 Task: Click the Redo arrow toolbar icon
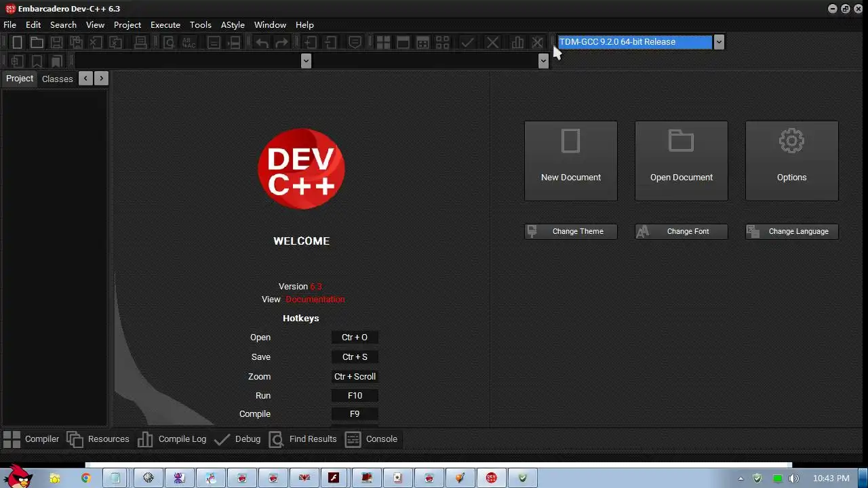coord(281,42)
